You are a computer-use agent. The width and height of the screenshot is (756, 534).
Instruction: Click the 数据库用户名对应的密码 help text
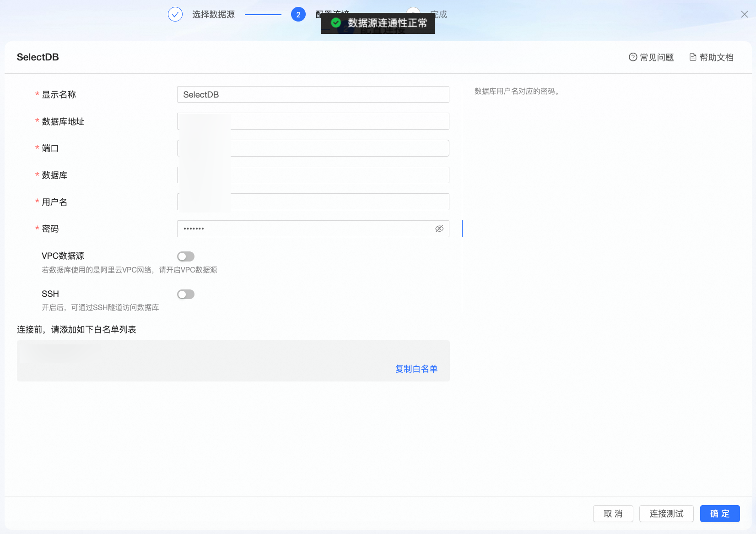tap(517, 91)
